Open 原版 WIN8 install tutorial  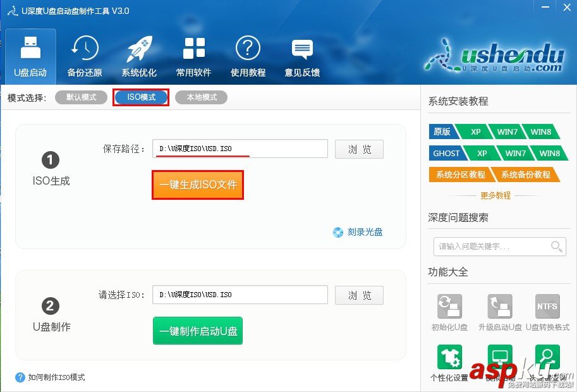[x=540, y=132]
